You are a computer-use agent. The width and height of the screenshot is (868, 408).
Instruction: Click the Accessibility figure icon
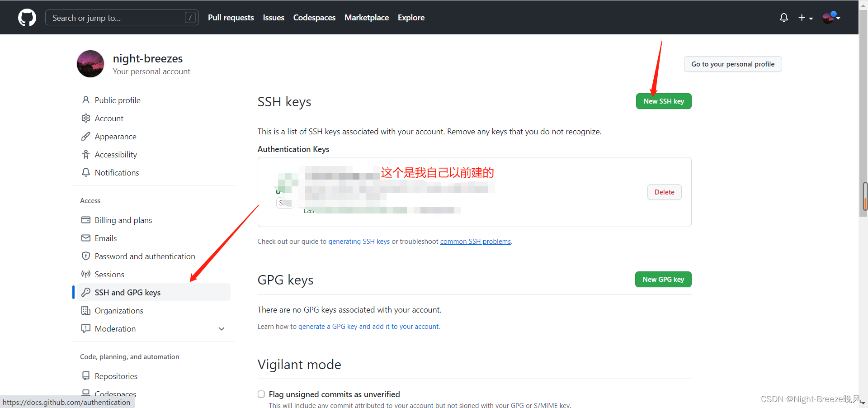pos(86,154)
